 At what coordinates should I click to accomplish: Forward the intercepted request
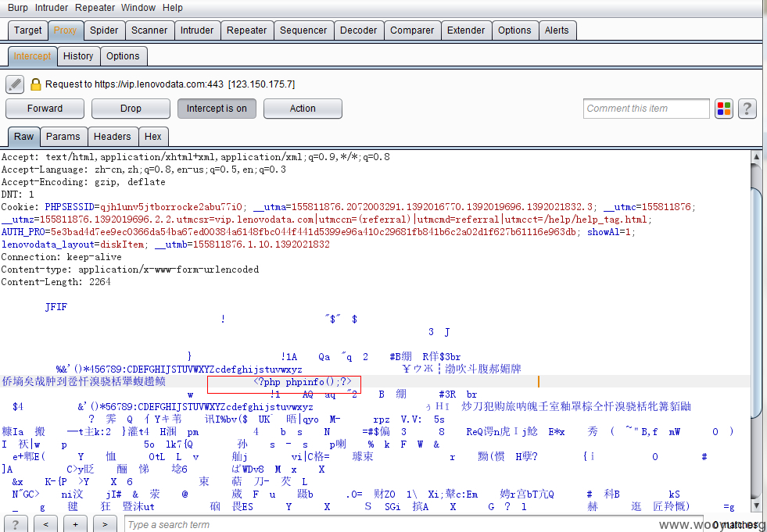coord(45,109)
